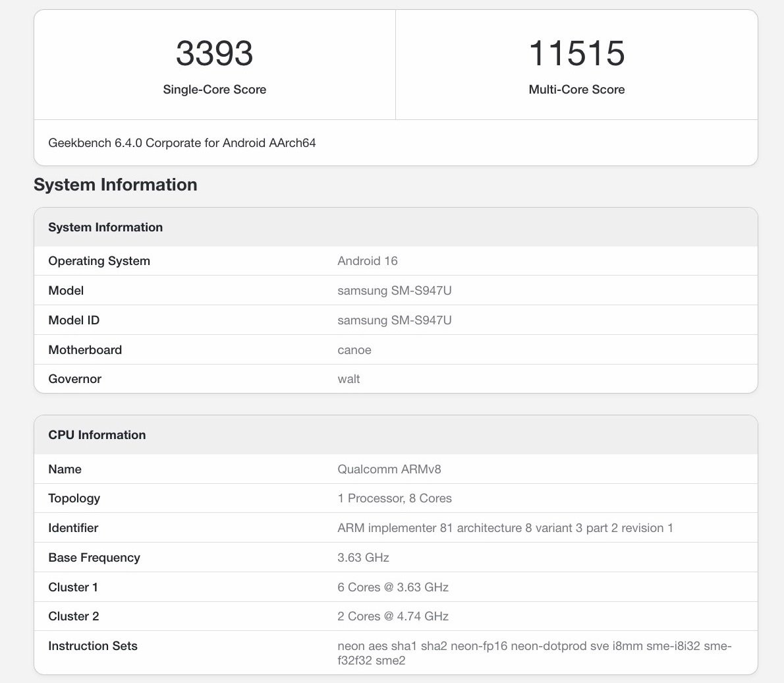This screenshot has width=784, height=683.
Task: Click the Cluster 1 row label
Action: coord(73,587)
